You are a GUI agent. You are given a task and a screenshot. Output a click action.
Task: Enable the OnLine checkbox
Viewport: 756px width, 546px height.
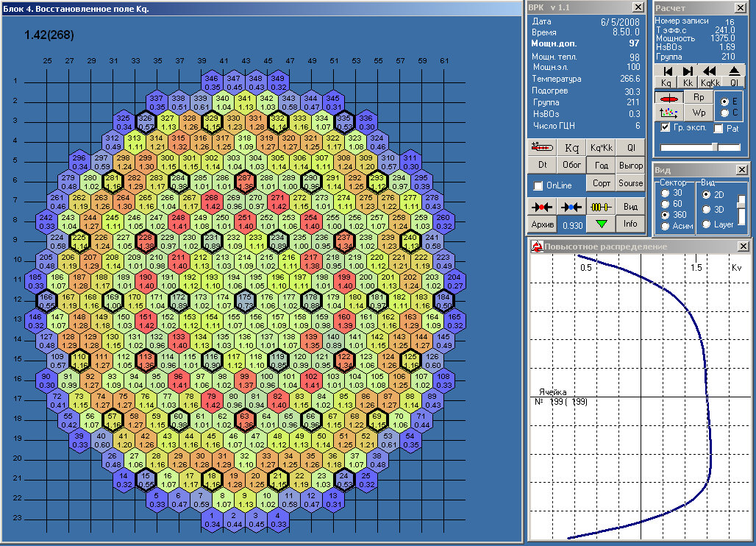point(538,185)
